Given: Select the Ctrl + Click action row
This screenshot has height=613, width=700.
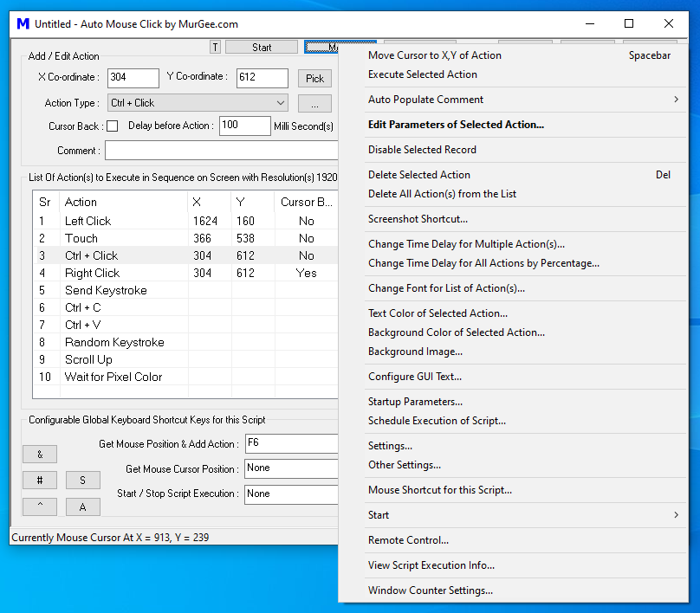Looking at the screenshot, I should [x=185, y=255].
